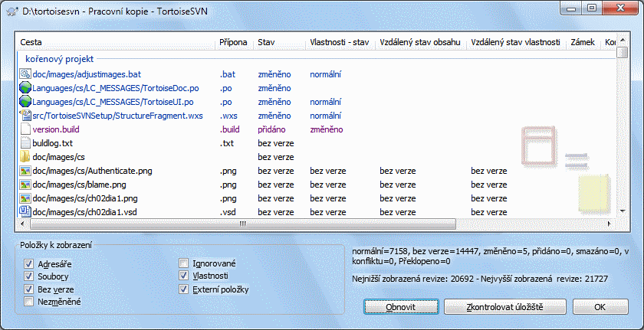This screenshot has height=330, width=644.
Task: Select doc/images/cs/Authenticate.png file name
Action: 93,171
